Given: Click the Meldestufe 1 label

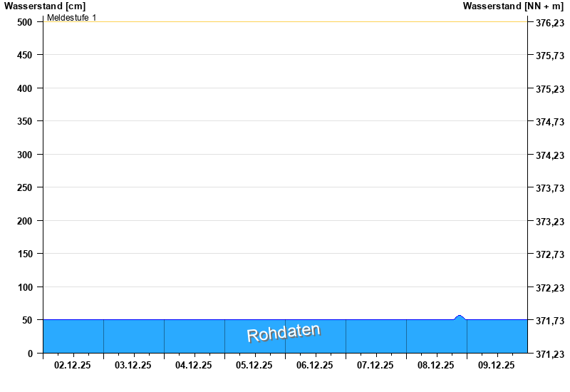Looking at the screenshot, I should [72, 17].
